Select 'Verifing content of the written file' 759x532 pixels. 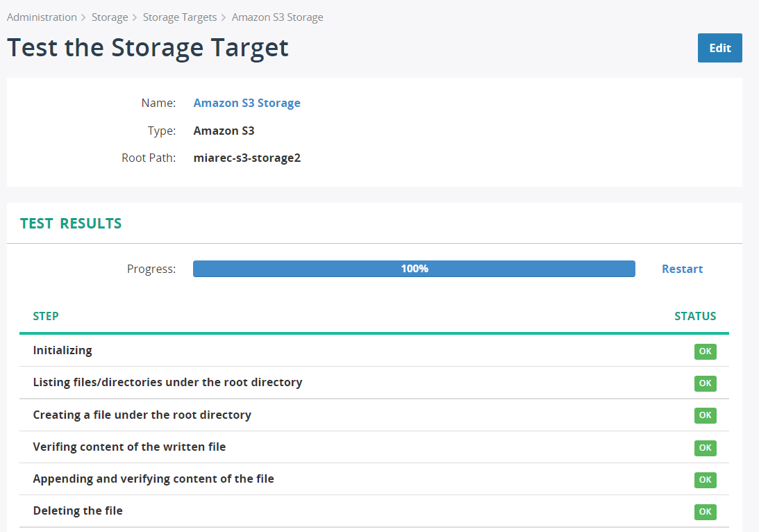point(129,447)
